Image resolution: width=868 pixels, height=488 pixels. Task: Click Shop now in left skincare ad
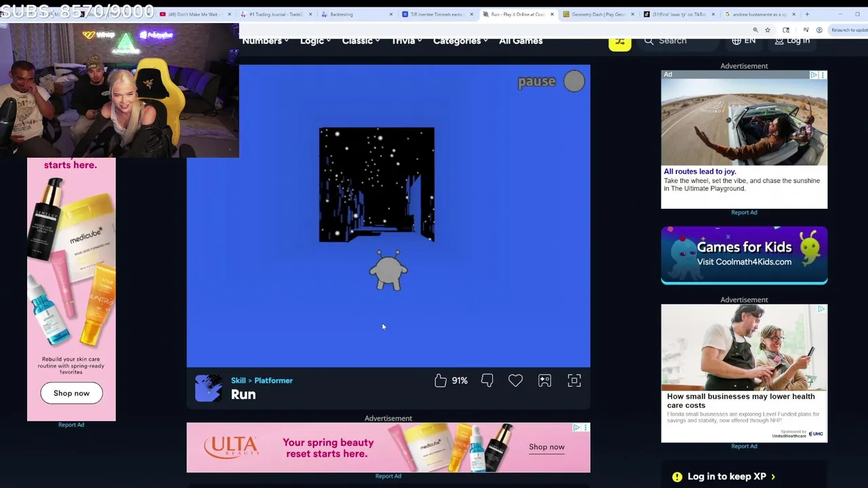pyautogui.click(x=71, y=393)
